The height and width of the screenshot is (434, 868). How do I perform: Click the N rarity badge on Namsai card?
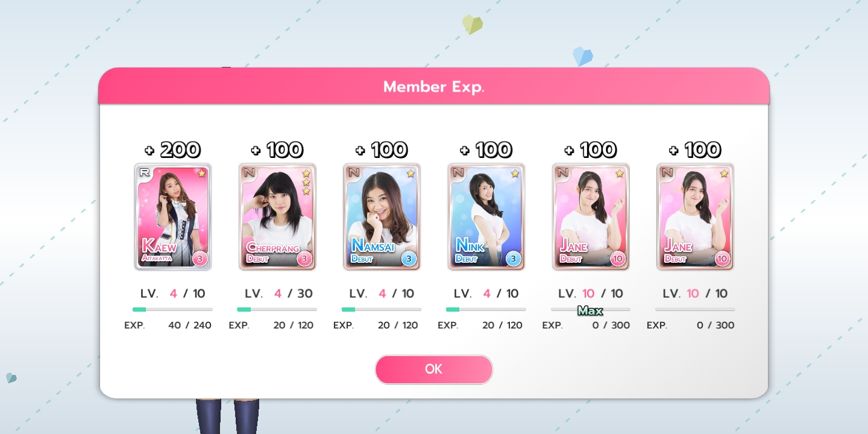354,172
